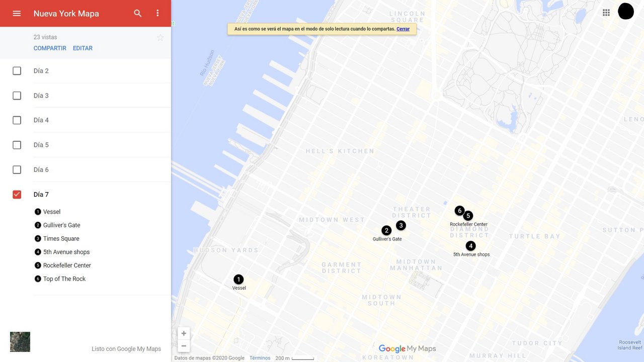The height and width of the screenshot is (362, 644).
Task: Select Top of The Rock in the list
Action: coord(64,279)
